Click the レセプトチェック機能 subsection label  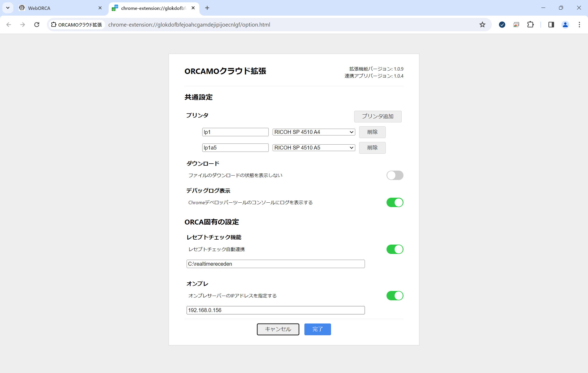point(214,237)
